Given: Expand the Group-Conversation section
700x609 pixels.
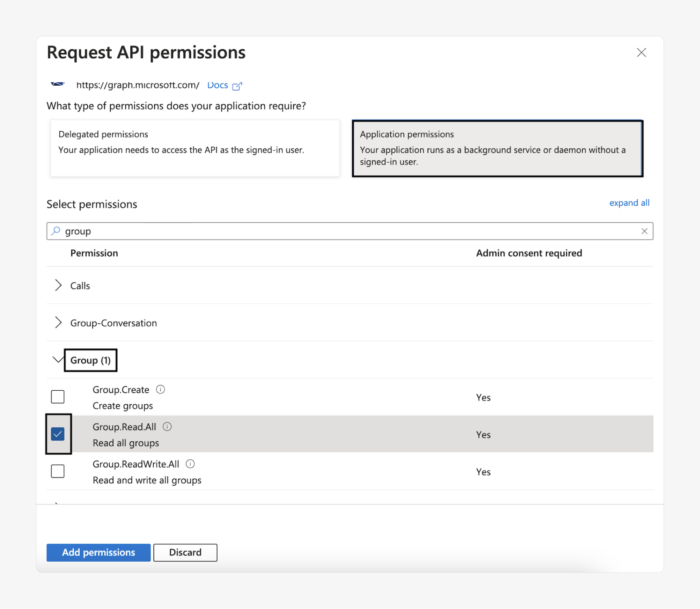Looking at the screenshot, I should 58,323.
